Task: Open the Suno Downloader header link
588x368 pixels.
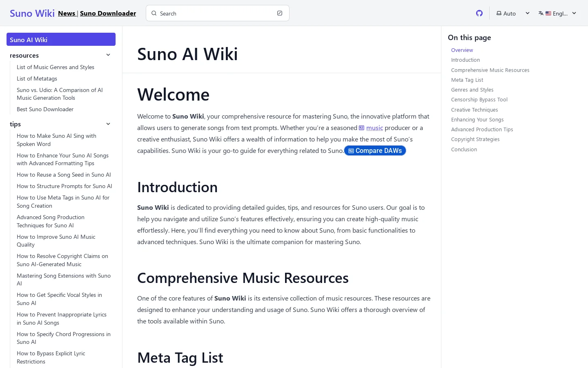Action: click(108, 13)
